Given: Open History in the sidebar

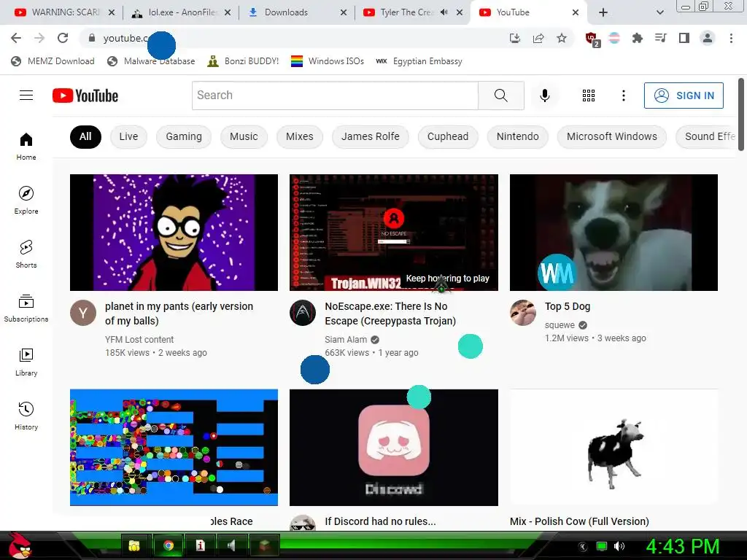Looking at the screenshot, I should pos(26,416).
